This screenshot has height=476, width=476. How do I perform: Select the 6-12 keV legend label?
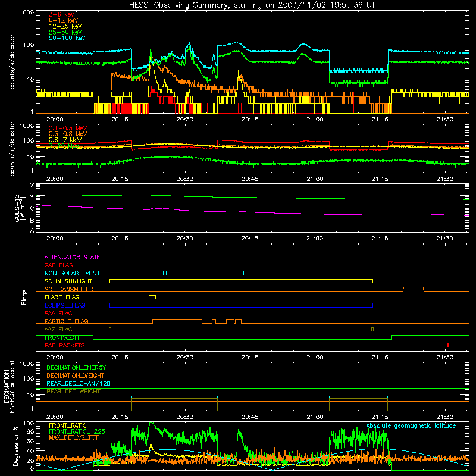tap(64, 20)
